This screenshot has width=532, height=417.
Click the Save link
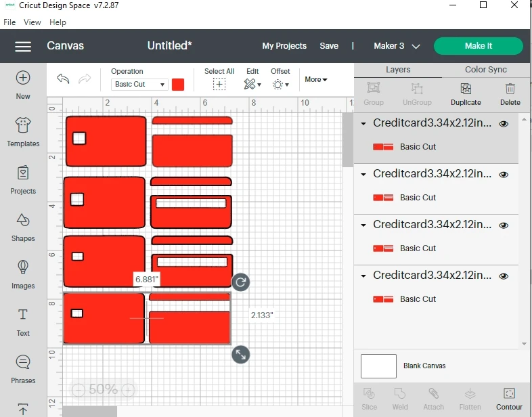(329, 46)
